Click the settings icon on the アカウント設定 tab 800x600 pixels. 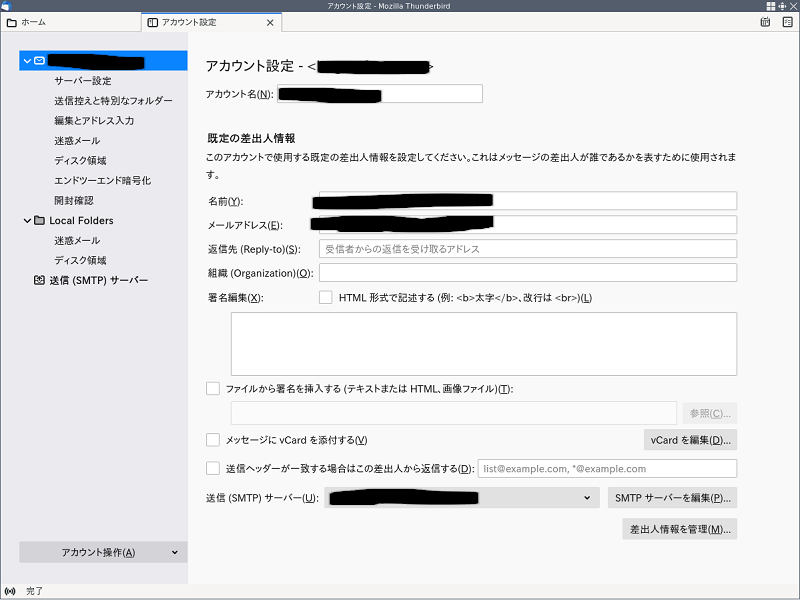(152, 22)
